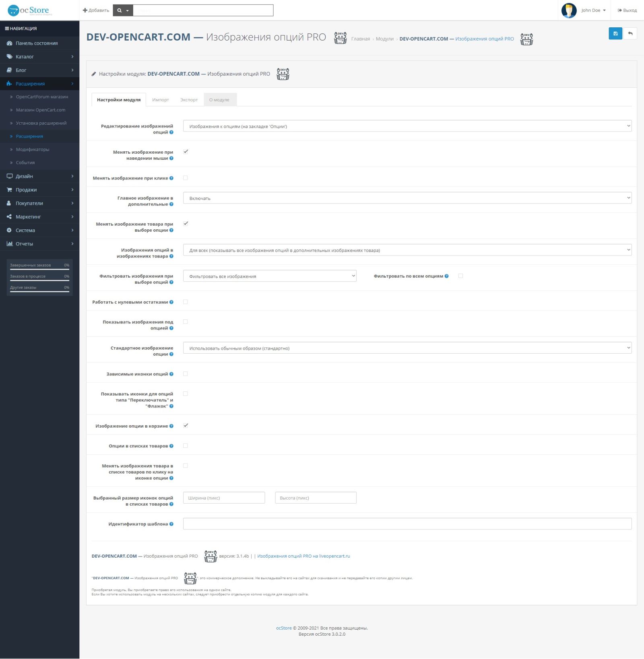
Task: Click help icon for Изображение опции в корзине
Action: tap(171, 426)
